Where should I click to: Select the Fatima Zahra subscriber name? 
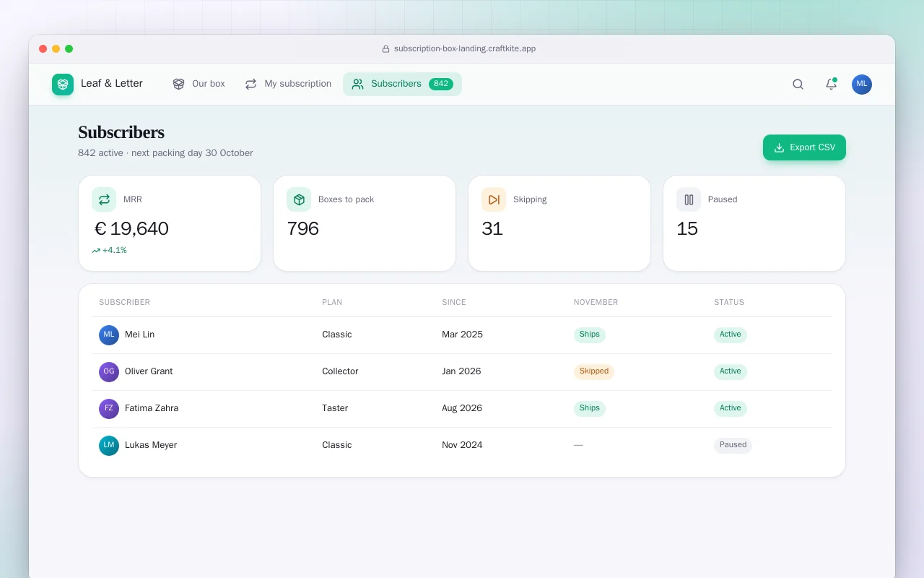pyautogui.click(x=152, y=408)
